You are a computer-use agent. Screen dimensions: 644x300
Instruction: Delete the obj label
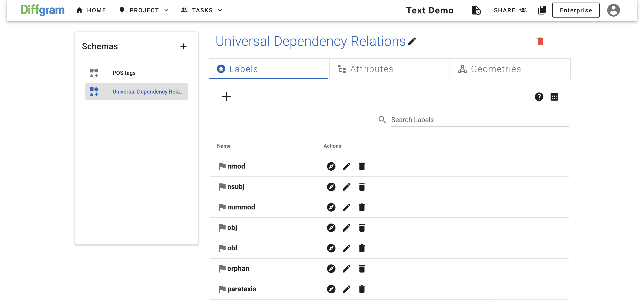[x=361, y=228]
